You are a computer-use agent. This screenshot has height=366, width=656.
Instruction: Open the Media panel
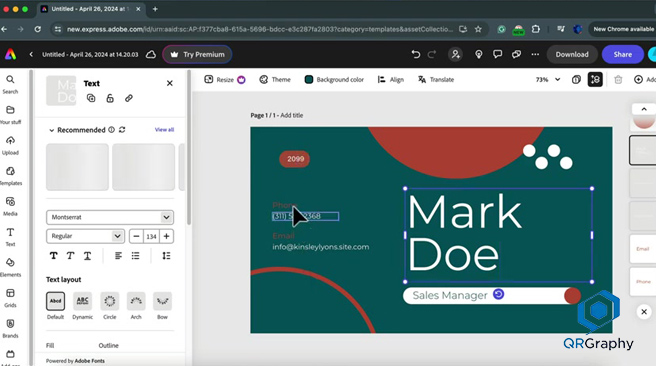(x=10, y=206)
